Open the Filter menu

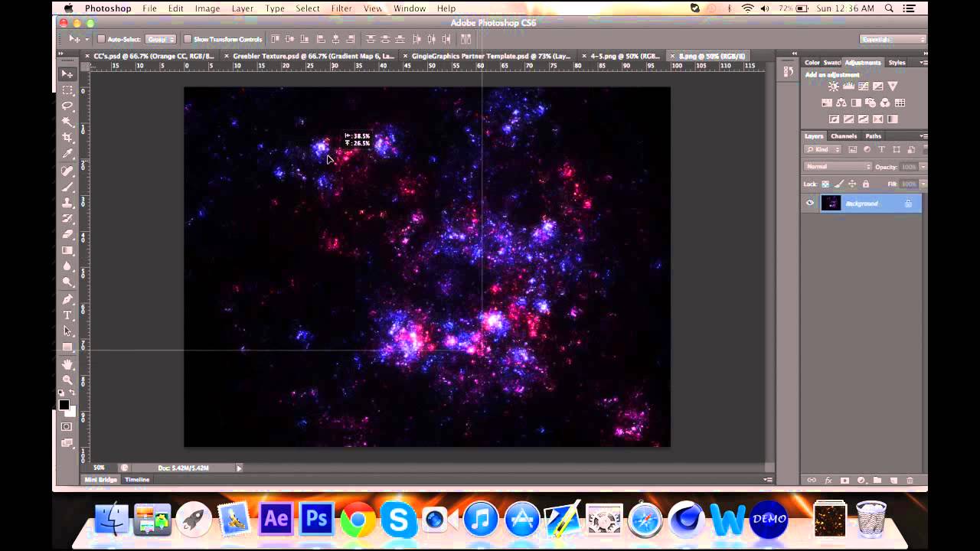click(341, 8)
